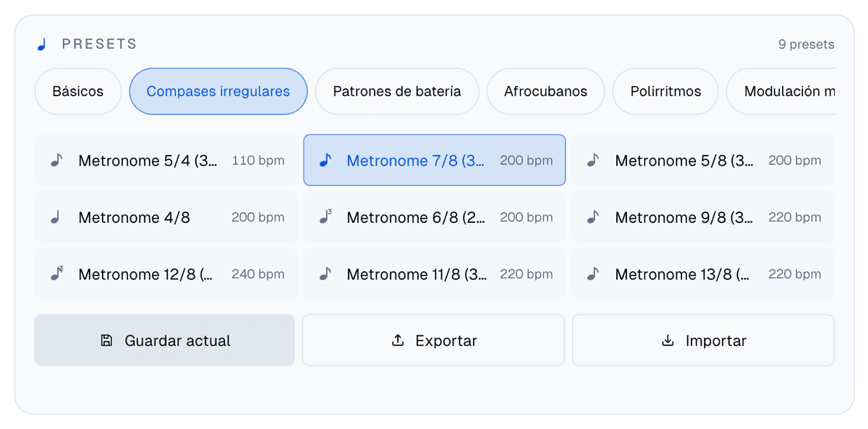Load the Metronome 11/8 preset
Image resolution: width=868 pixels, height=429 pixels.
(x=435, y=274)
